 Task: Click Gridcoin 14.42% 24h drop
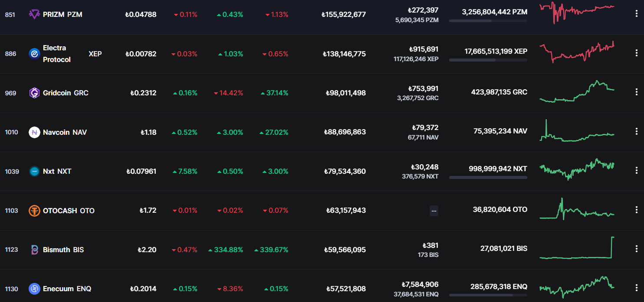tap(228, 93)
